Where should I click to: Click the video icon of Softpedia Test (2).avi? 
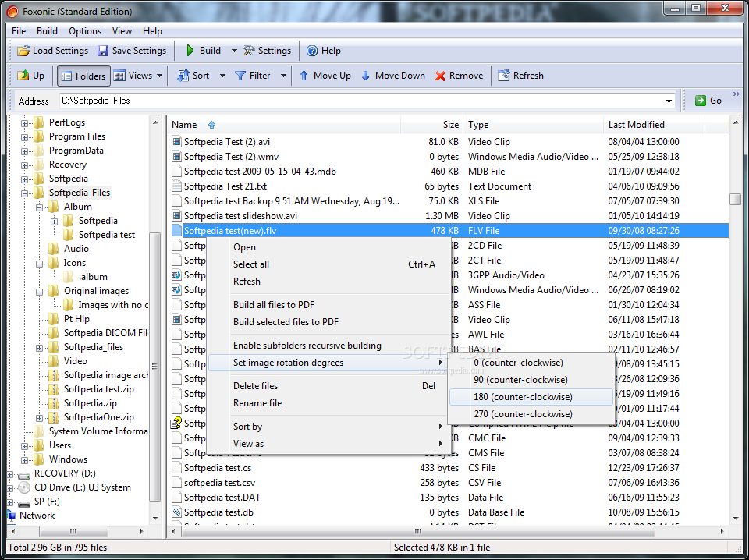[x=177, y=142]
